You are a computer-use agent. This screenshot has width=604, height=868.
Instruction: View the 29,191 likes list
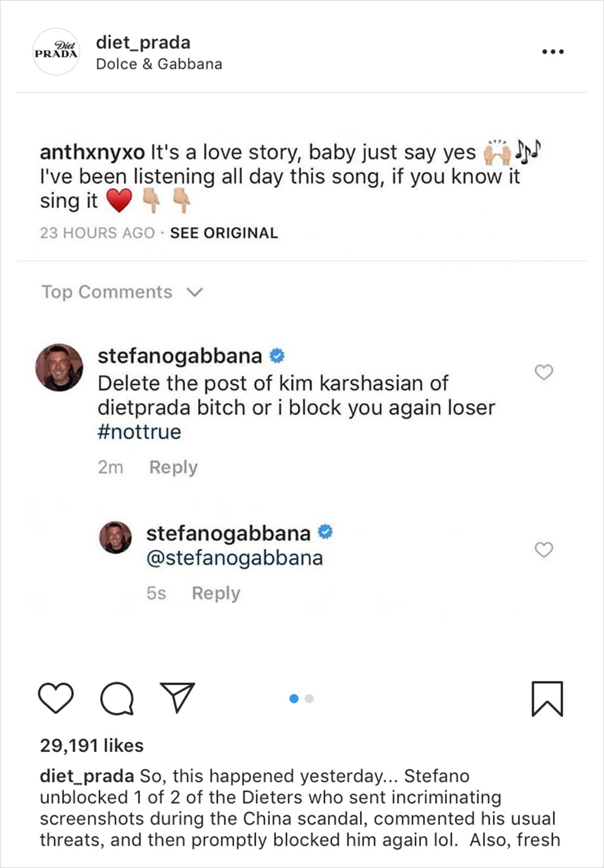92,745
